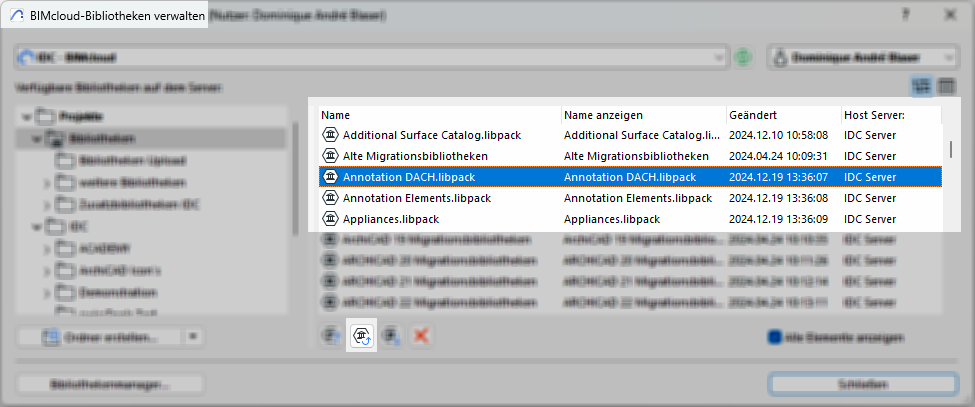975x407 pixels.
Task: Select the Appliances.libpack name cell
Action: coord(392,219)
